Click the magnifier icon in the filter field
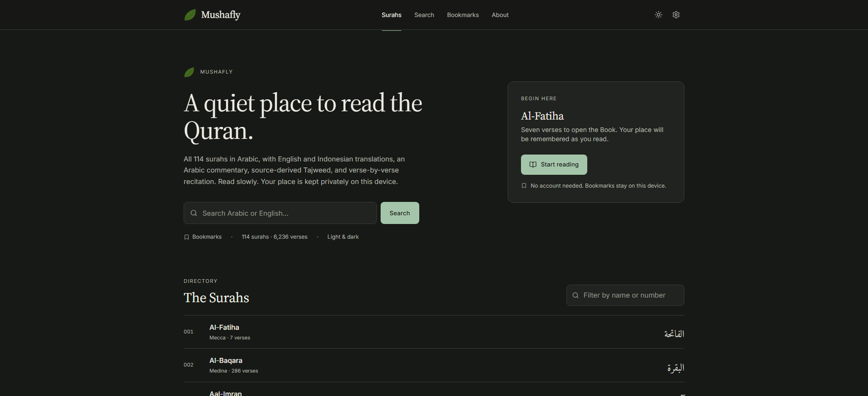The width and height of the screenshot is (868, 396). (x=575, y=295)
